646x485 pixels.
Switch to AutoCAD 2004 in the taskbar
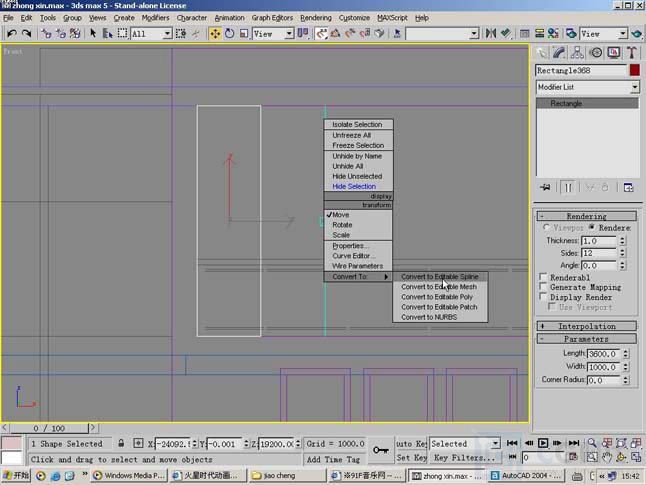(527, 476)
